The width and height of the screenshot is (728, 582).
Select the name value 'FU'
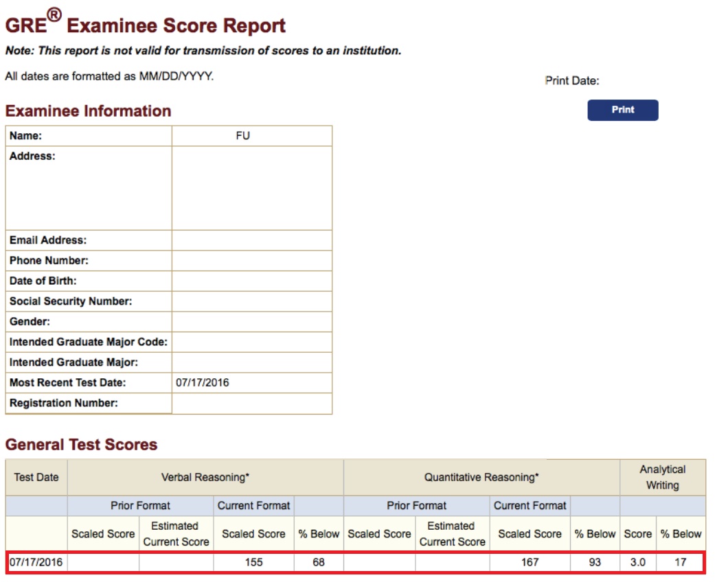pos(243,135)
